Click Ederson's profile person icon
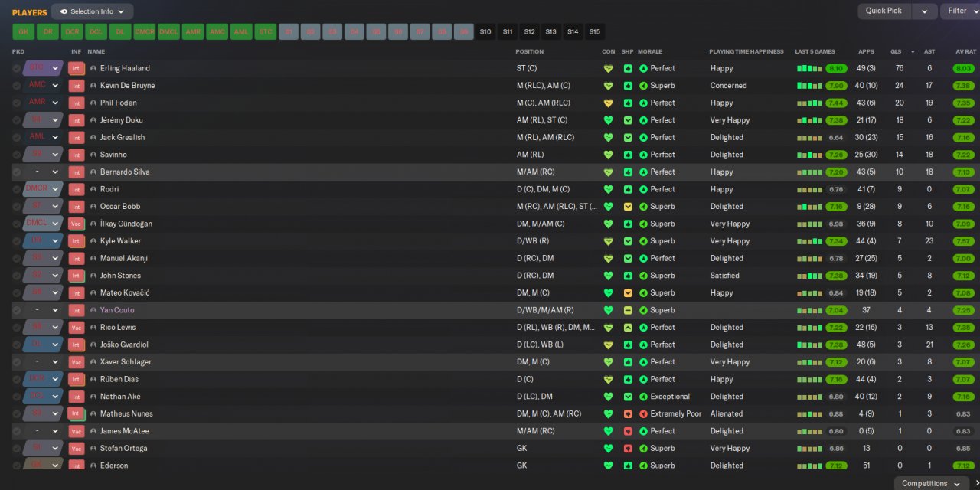The width and height of the screenshot is (980, 490). coord(93,465)
